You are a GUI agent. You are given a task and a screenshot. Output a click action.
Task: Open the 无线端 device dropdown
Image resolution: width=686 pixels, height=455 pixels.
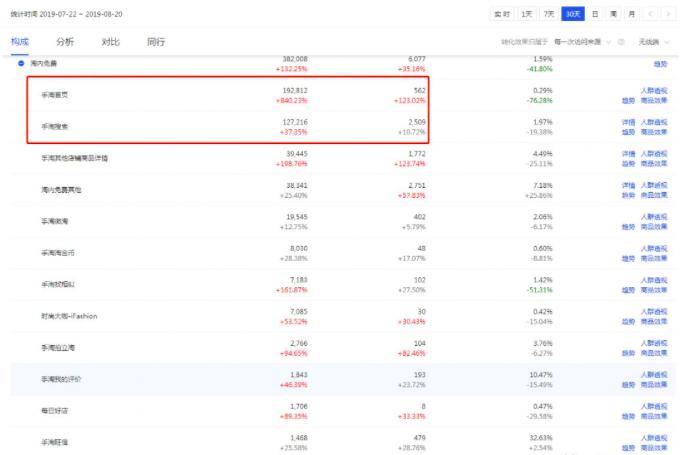[x=654, y=42]
